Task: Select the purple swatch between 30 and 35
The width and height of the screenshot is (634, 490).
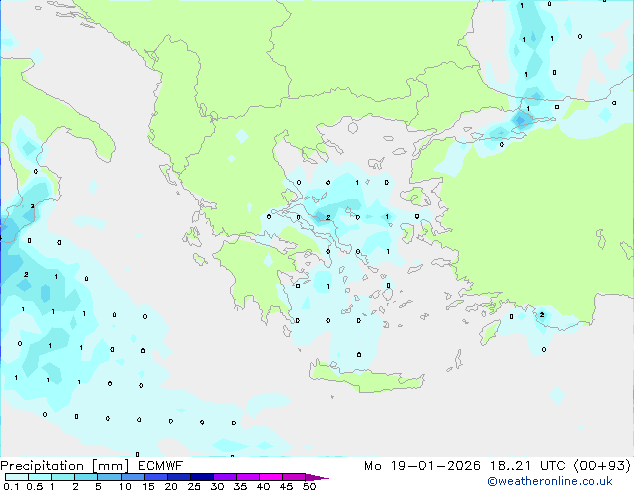Action: tap(225, 477)
